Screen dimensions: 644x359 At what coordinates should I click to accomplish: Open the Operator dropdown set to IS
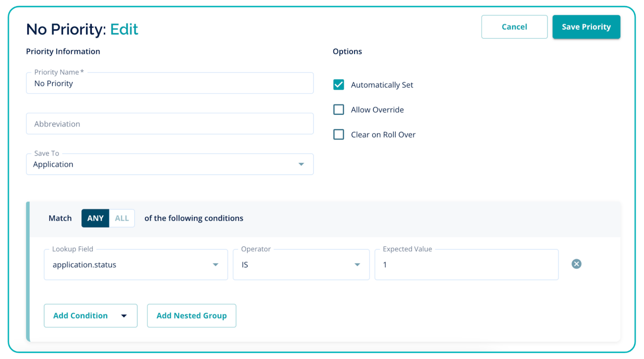[x=294, y=265]
